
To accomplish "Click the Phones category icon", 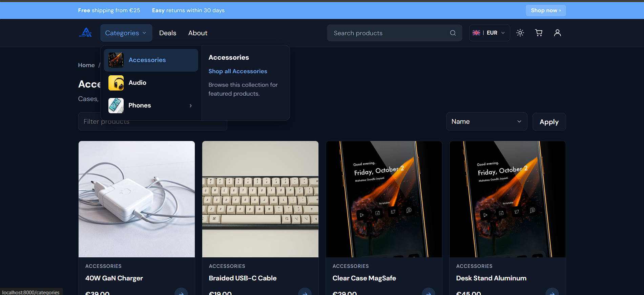I will pos(116,105).
